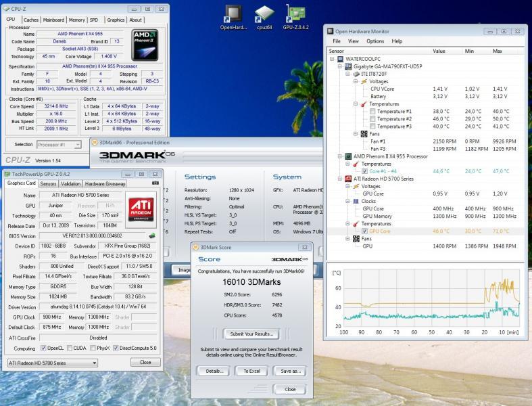
Task: Collapse the AMD Phenom II X4 955 node
Action: (340, 156)
